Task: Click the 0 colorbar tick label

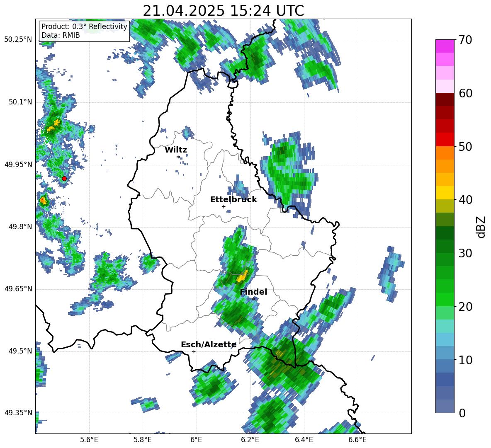Action: pos(462,413)
